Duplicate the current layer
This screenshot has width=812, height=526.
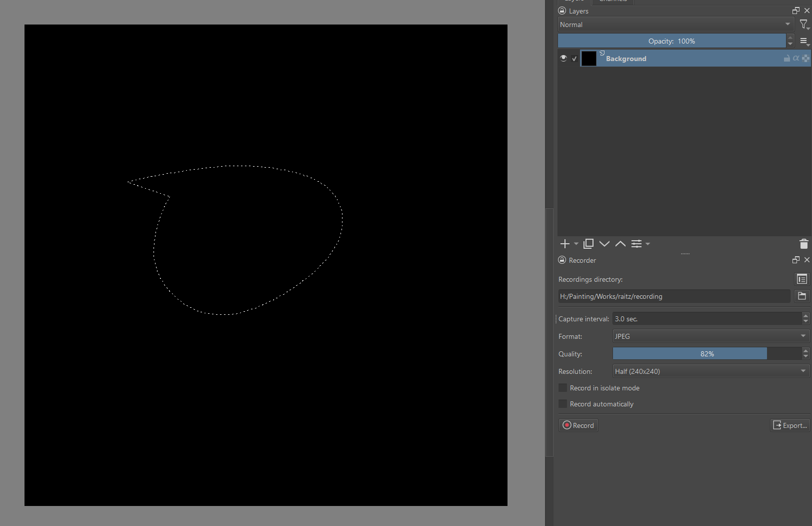[x=588, y=244]
